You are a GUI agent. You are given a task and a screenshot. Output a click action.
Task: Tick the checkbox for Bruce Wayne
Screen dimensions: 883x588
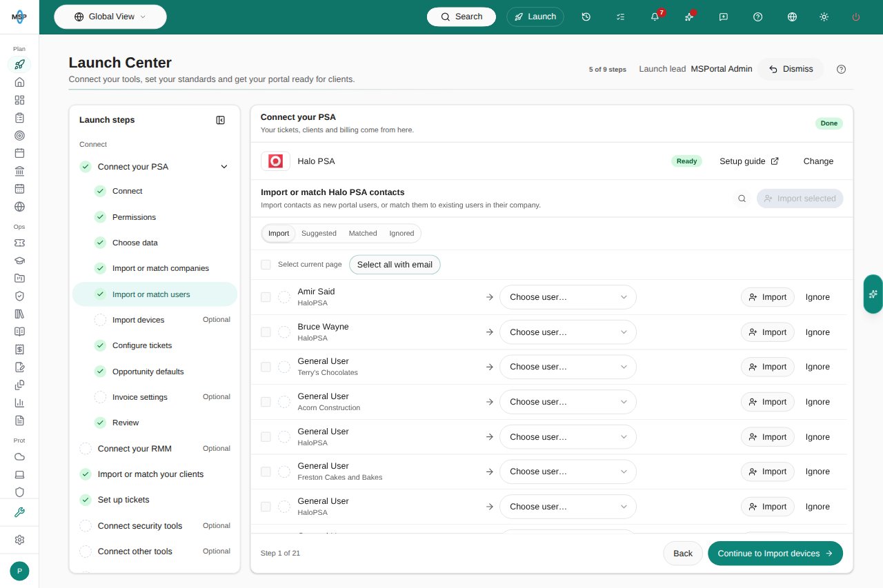click(266, 332)
